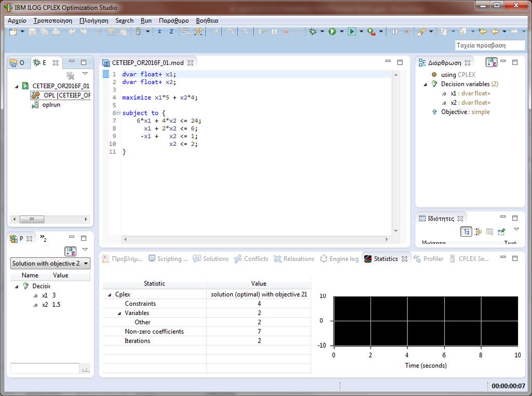Collapse Decision variables node in Outline
The width and height of the screenshot is (532, 396).
425,85
